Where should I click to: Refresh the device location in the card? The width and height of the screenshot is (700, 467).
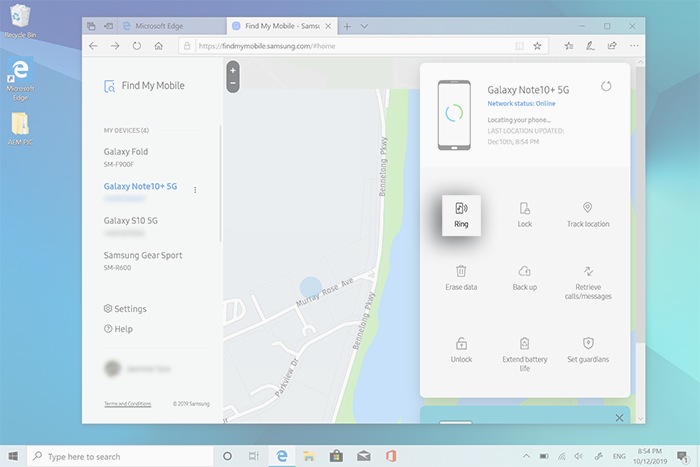606,86
